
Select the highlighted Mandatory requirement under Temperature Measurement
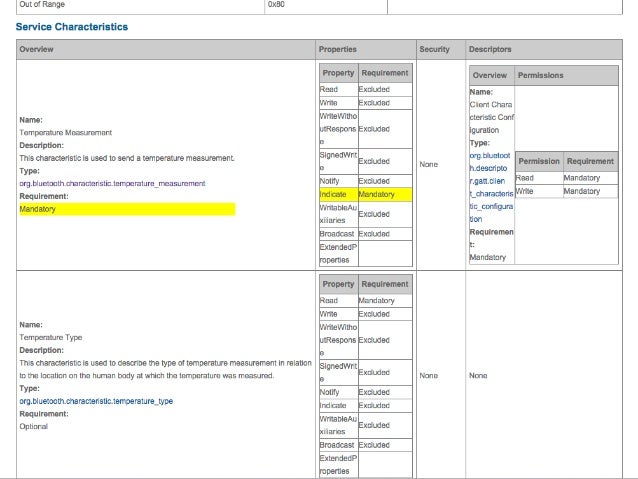pos(127,209)
